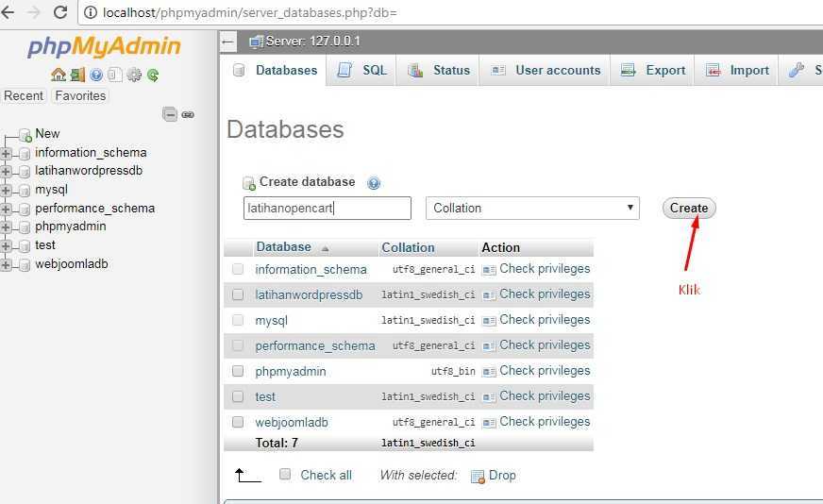
Task: Click Check privileges for test
Action: tap(545, 395)
